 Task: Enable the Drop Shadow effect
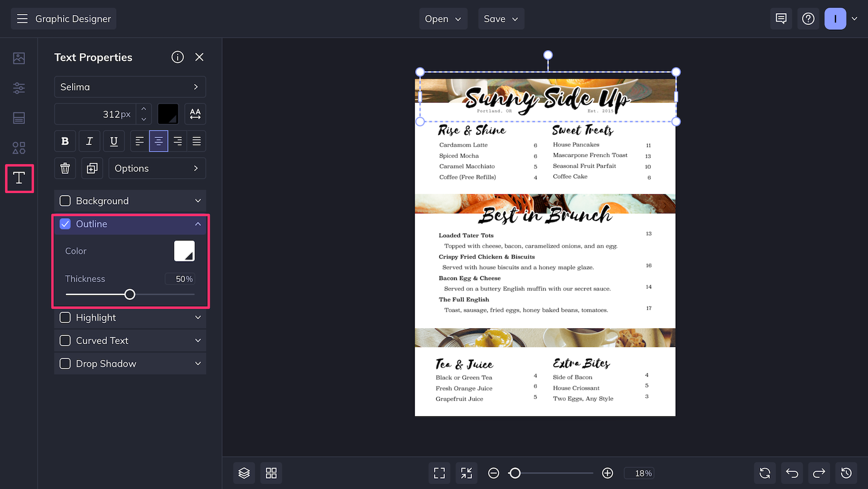tap(65, 364)
